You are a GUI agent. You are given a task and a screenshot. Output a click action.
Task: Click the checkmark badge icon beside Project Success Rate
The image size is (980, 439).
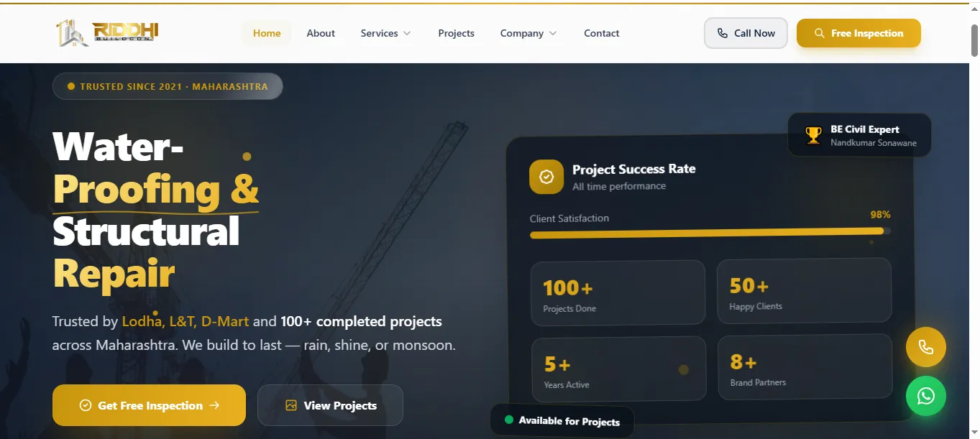click(546, 177)
